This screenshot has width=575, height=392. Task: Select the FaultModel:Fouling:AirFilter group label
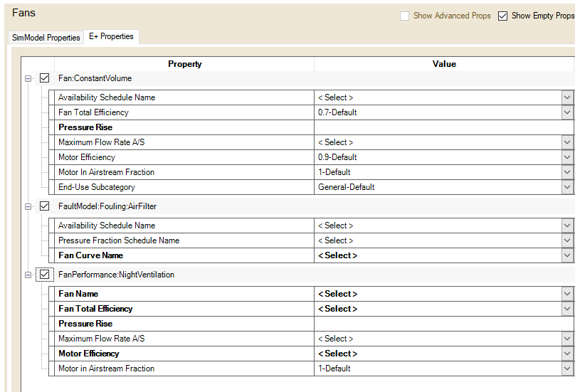coord(107,206)
